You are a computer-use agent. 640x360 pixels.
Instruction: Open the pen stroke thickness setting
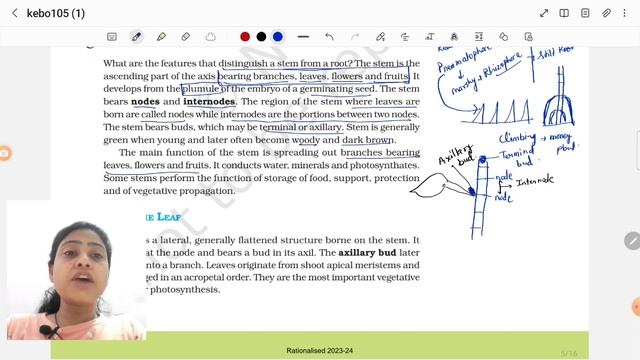pyautogui.click(x=303, y=37)
